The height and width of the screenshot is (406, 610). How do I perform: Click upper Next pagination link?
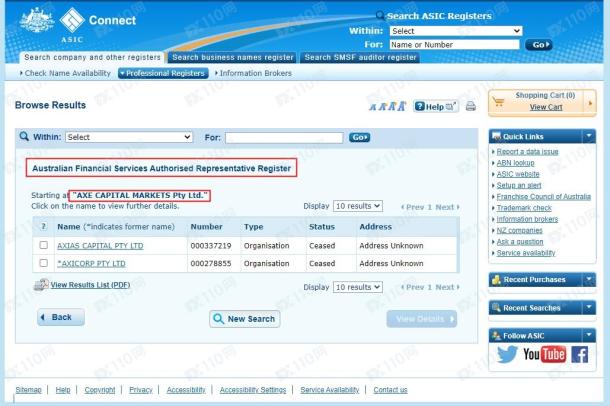[447, 207]
